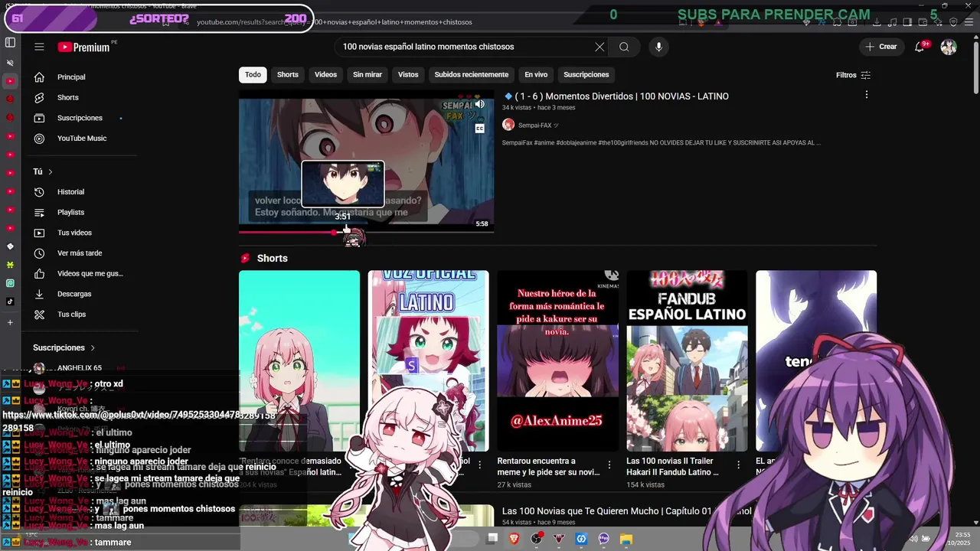Screen dimensions: 980x551
Task: Select the En vivo filter chip
Action: (536, 75)
